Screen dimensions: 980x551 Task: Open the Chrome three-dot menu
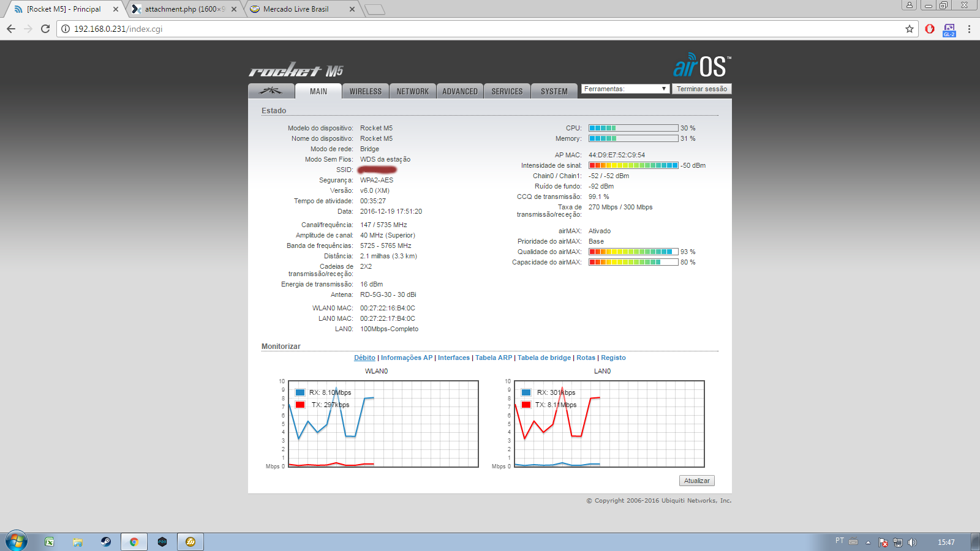pyautogui.click(x=969, y=29)
